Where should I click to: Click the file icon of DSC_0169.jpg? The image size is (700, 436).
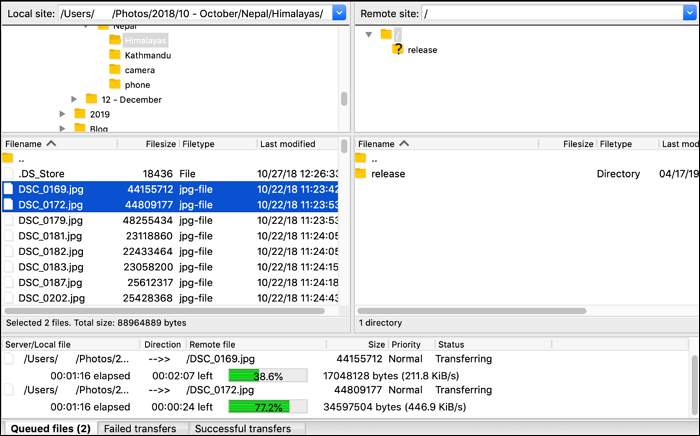pyautogui.click(x=8, y=189)
